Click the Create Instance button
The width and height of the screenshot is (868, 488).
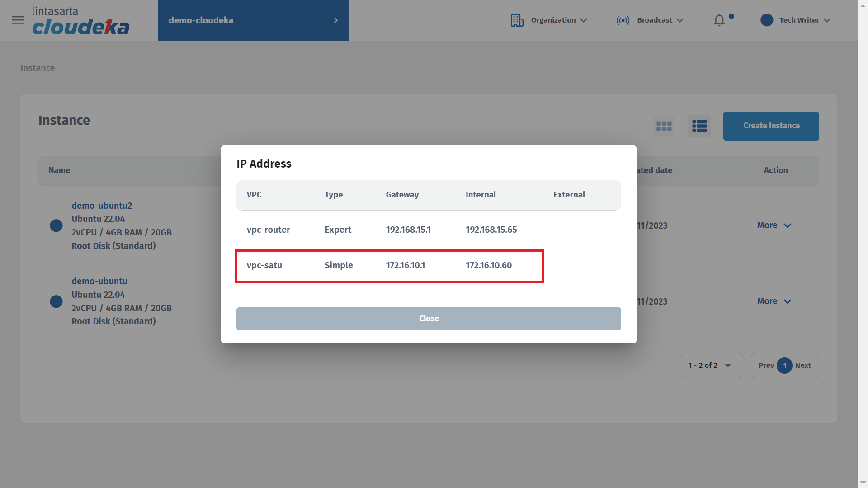click(x=771, y=126)
